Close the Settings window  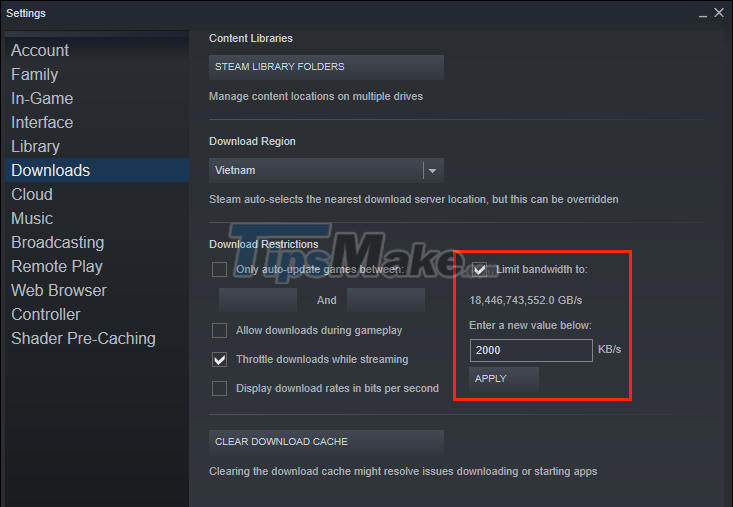click(x=719, y=13)
